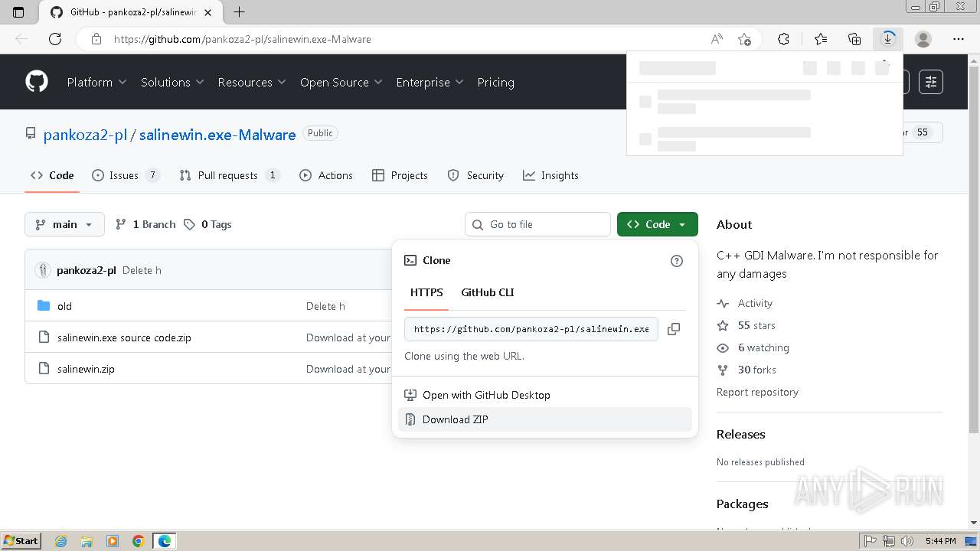Open the Pull requests tab

pyautogui.click(x=230, y=175)
